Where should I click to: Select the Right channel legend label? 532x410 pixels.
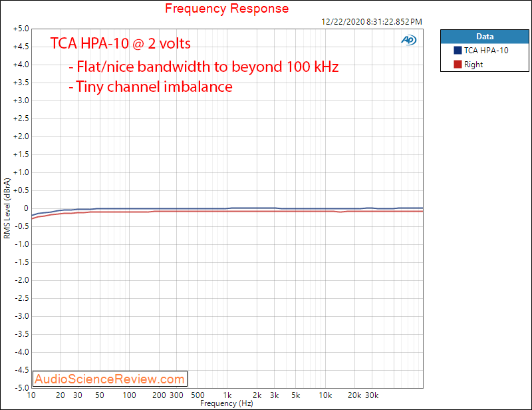click(x=473, y=65)
